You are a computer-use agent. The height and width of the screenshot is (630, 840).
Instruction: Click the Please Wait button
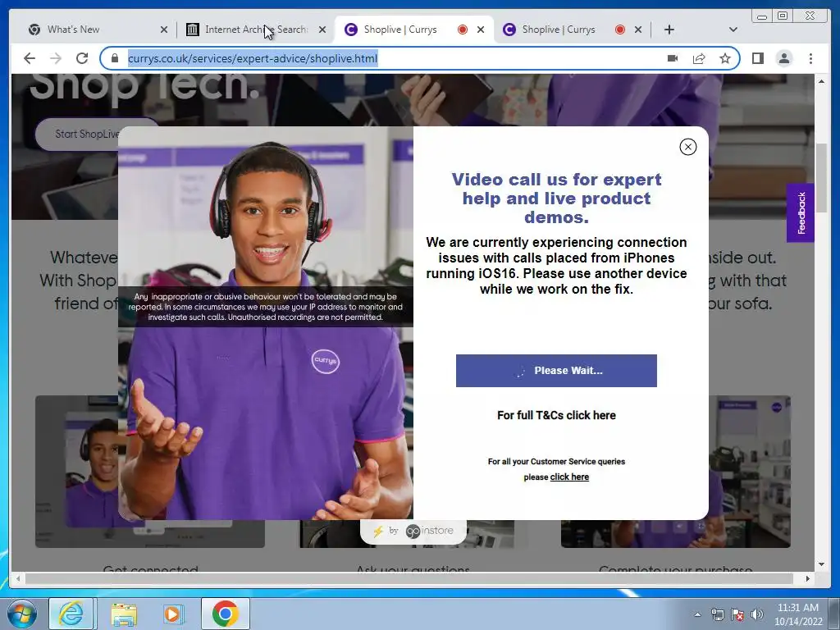tap(556, 371)
